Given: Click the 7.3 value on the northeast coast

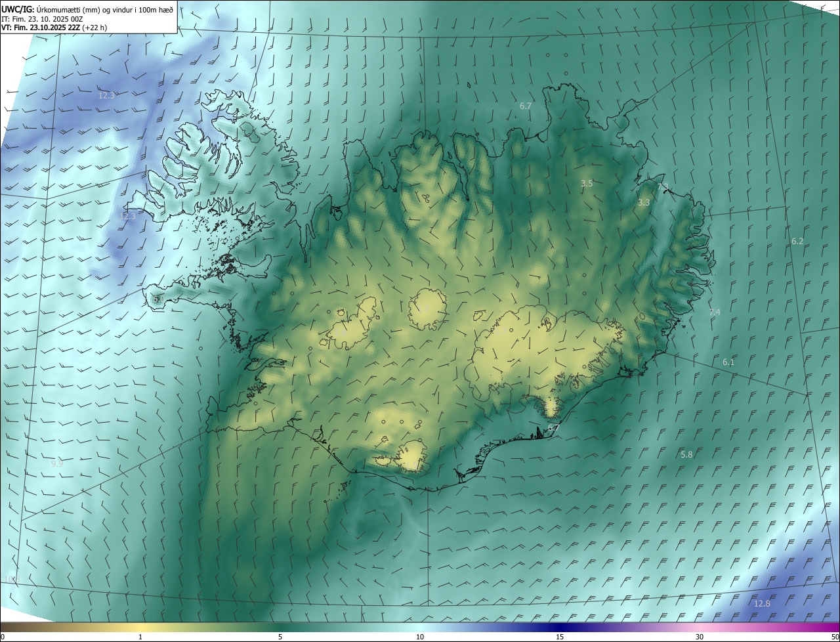Looking at the screenshot, I should (x=663, y=187).
